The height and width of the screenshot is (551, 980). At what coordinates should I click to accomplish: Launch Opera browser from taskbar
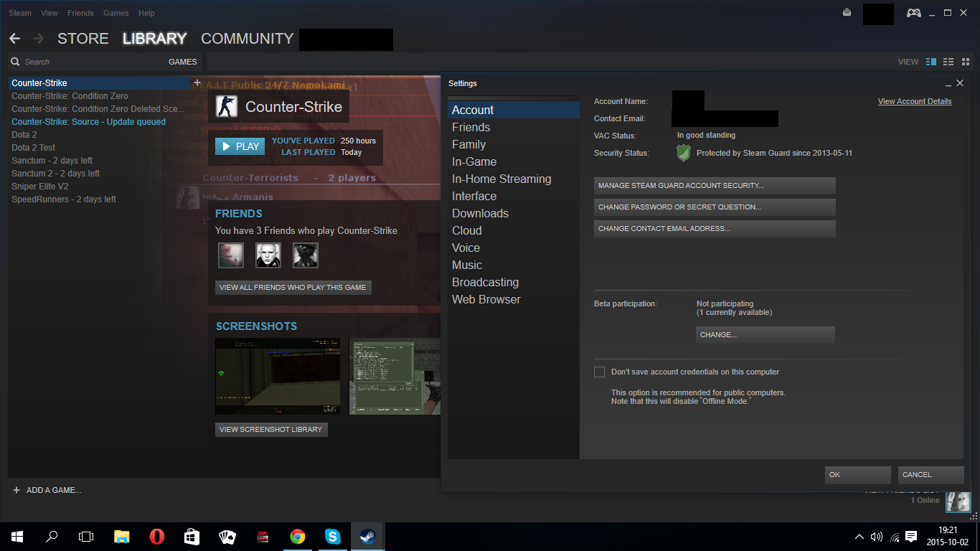pyautogui.click(x=157, y=537)
